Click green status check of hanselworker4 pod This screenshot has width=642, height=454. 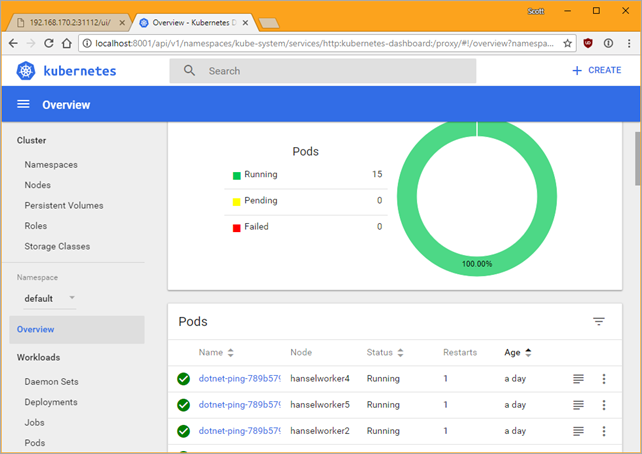pyautogui.click(x=183, y=379)
